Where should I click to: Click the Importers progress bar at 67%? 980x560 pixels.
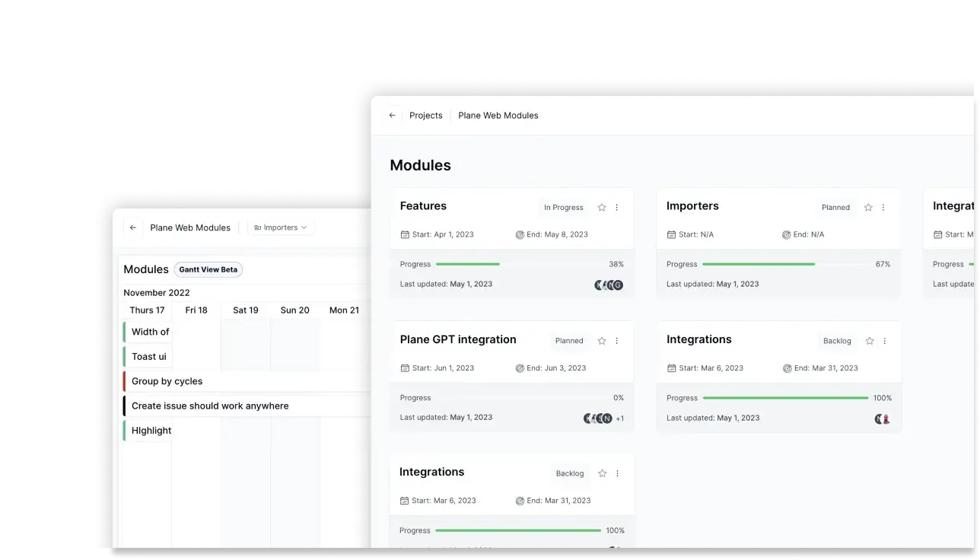(x=785, y=264)
